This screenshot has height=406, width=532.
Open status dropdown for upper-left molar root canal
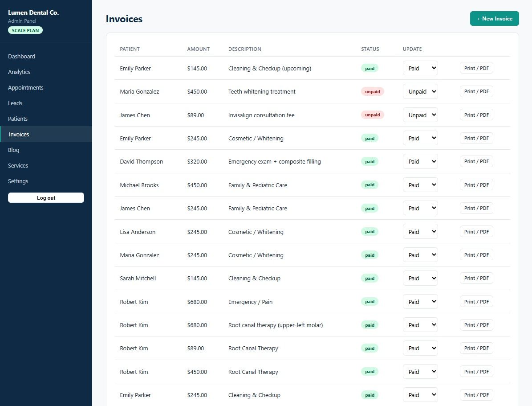coord(420,325)
